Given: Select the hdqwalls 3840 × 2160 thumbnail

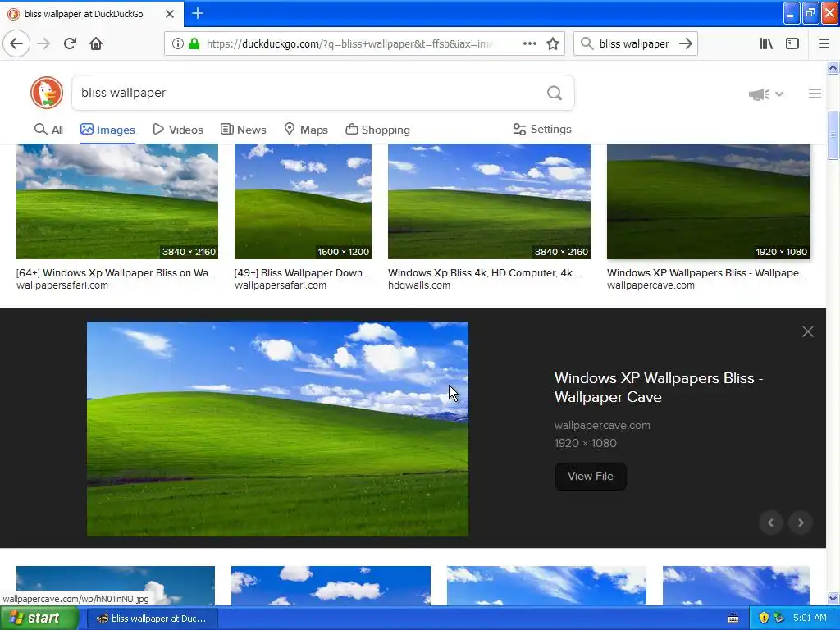Looking at the screenshot, I should (489, 202).
